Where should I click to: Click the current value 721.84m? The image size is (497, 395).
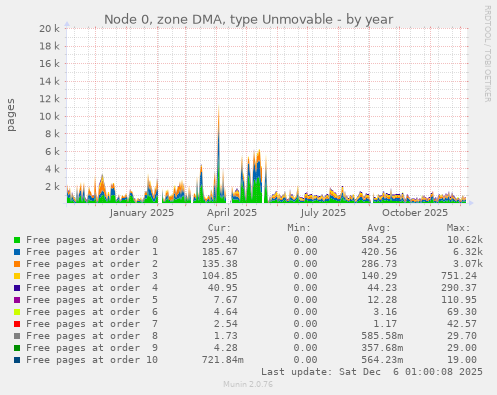tap(223, 360)
